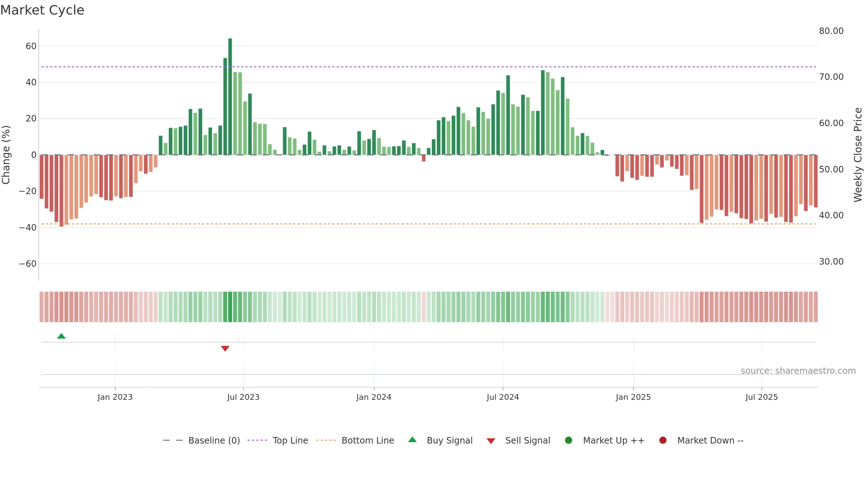Click the 60.00 price axis value

[831, 123]
